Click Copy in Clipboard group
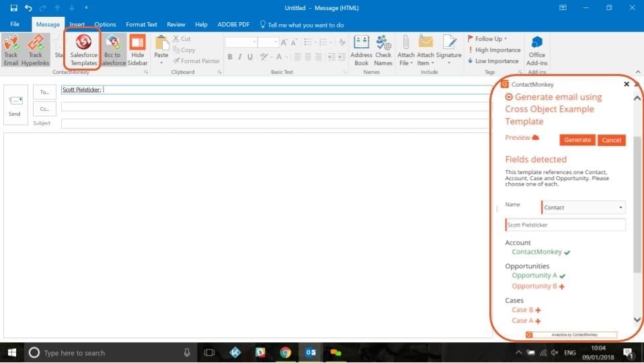Viewport: 644px width, 363px height. pos(184,50)
